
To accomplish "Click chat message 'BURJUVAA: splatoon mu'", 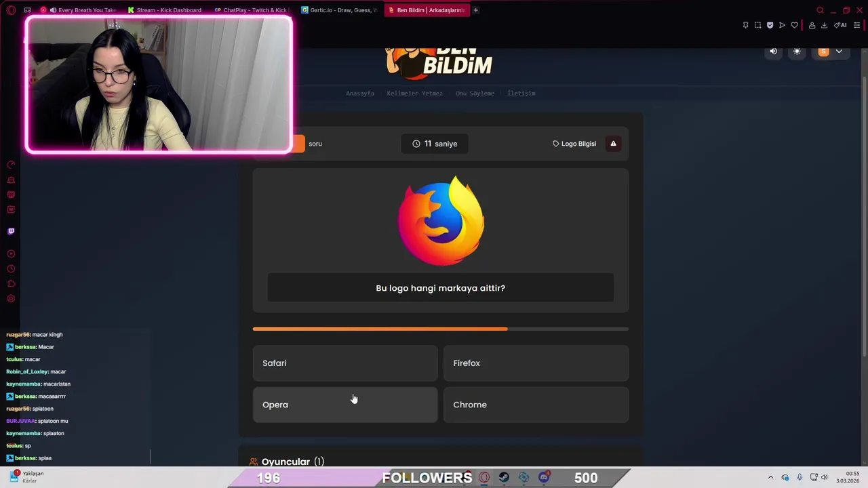I will (x=37, y=421).
